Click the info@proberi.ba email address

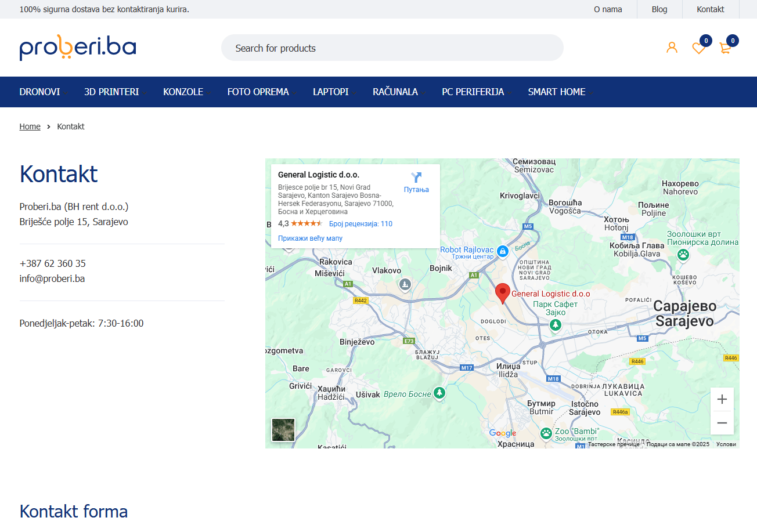[x=52, y=278]
